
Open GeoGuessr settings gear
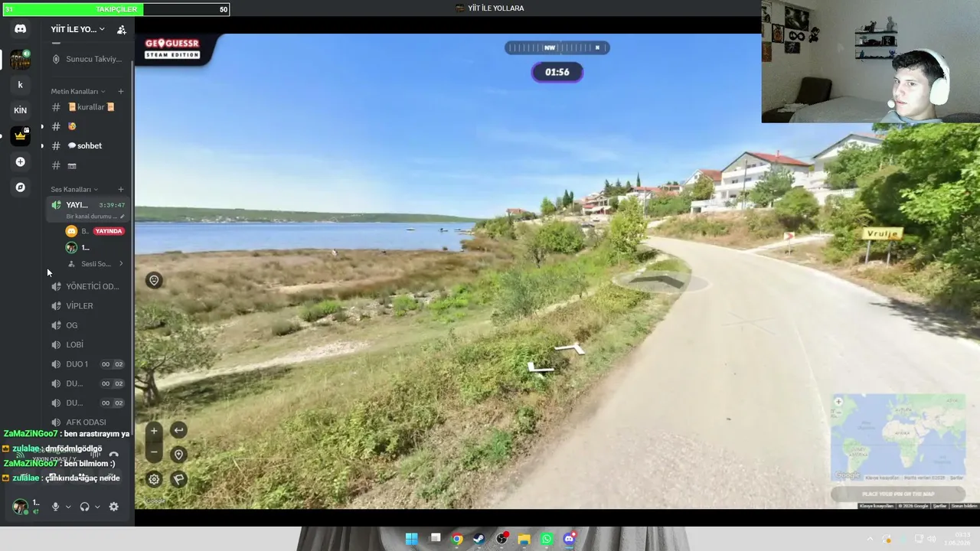(x=154, y=479)
